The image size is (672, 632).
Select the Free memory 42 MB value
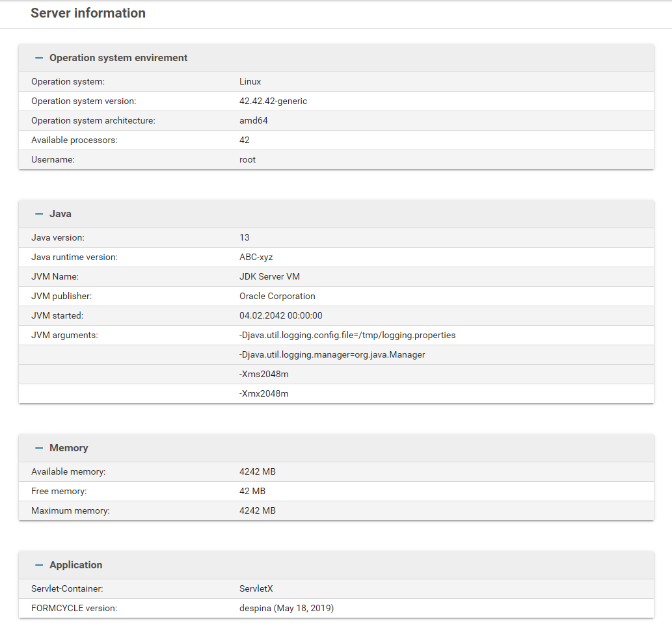pyautogui.click(x=252, y=492)
